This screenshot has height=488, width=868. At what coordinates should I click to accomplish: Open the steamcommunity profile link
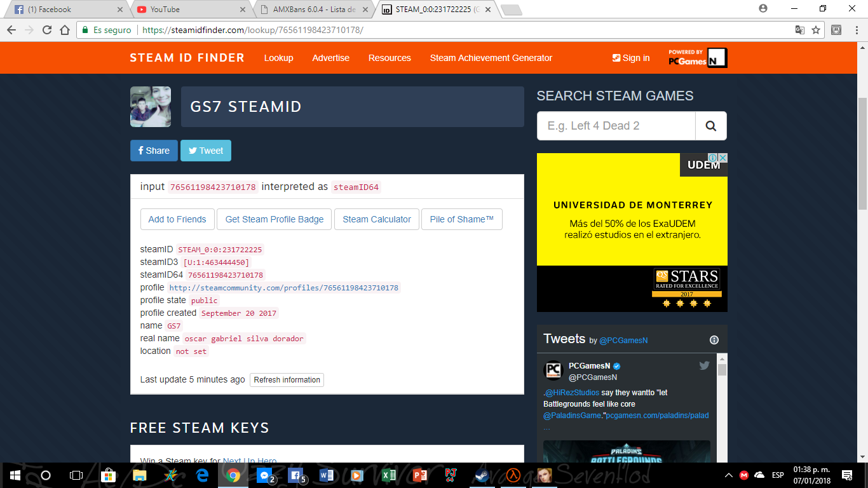pyautogui.click(x=284, y=288)
